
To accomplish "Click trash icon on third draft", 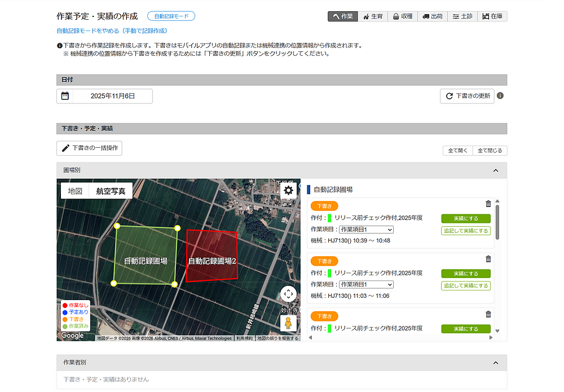I will (488, 314).
